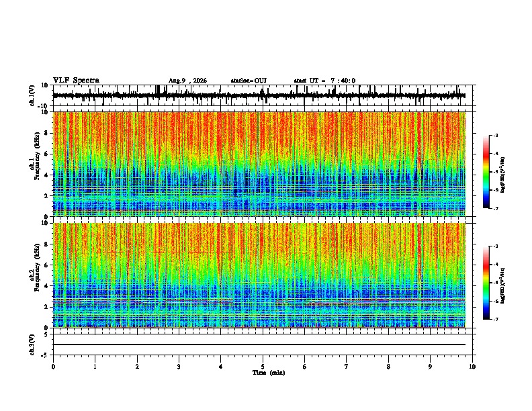532x411 pixels.
Task: Click the "Time (min)" axis title
Action: 269,373
